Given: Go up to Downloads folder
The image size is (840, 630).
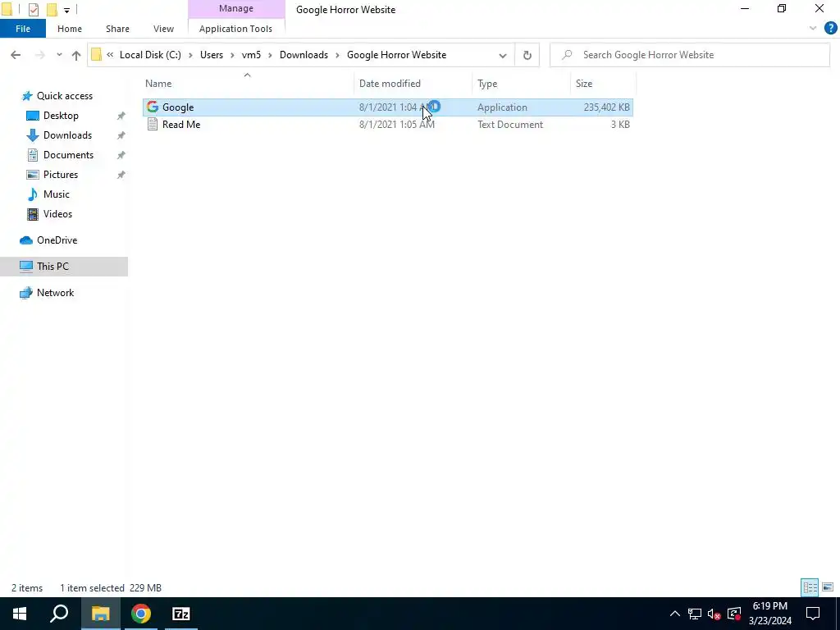Looking at the screenshot, I should click(x=76, y=55).
